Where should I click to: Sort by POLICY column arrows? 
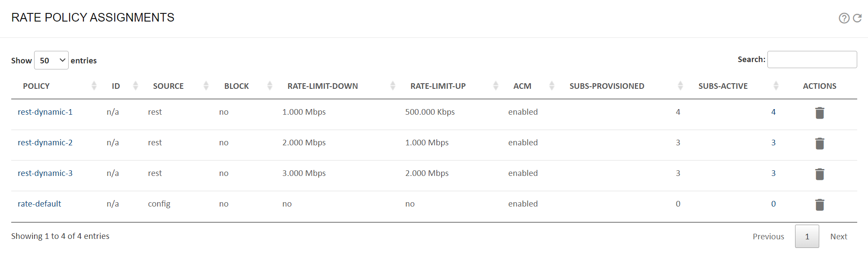(x=94, y=86)
